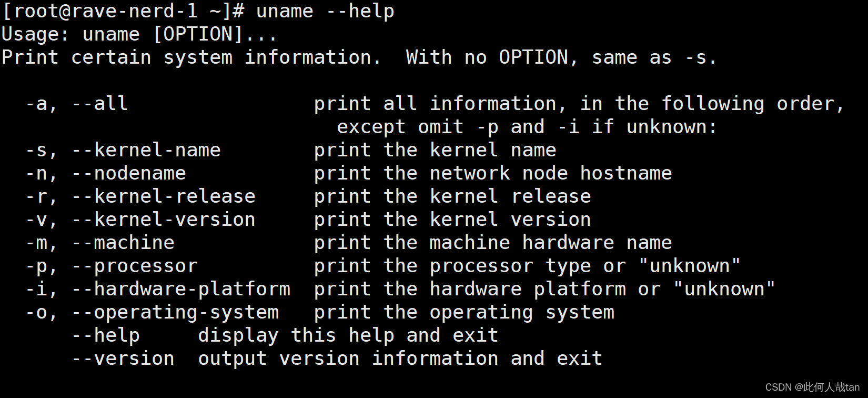Click 'print the network node hostname' description
This screenshot has height=398, width=868.
click(493, 173)
